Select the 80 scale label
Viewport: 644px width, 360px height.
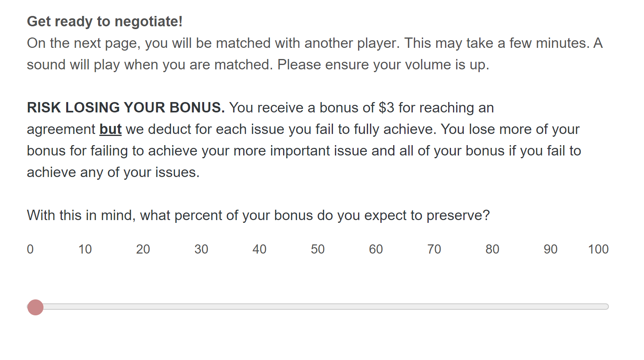(492, 249)
